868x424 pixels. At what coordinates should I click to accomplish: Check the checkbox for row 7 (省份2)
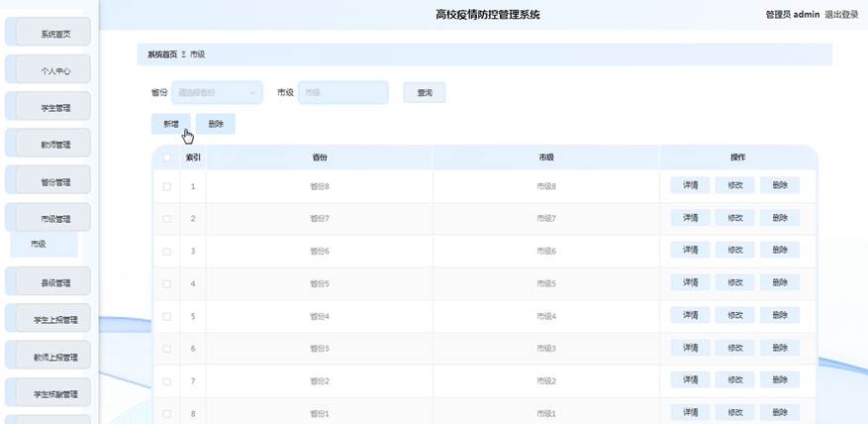click(166, 381)
